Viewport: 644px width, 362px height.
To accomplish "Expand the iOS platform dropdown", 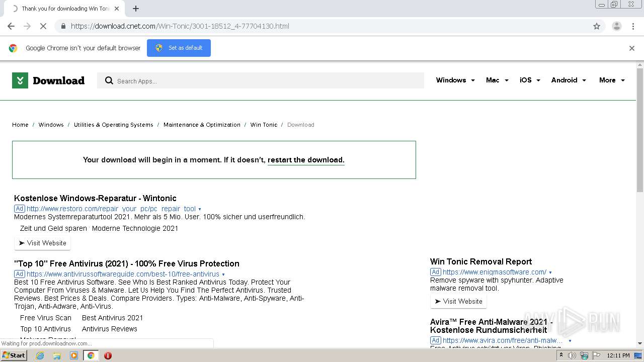I will (530, 80).
